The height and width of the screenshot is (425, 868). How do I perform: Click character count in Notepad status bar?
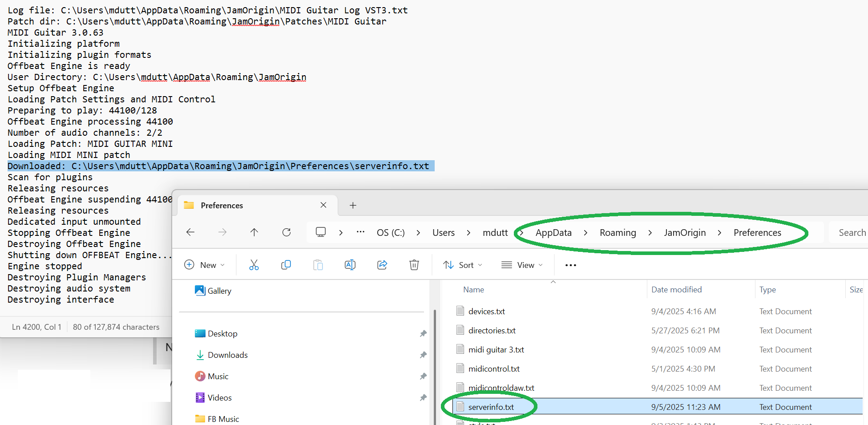tap(116, 327)
